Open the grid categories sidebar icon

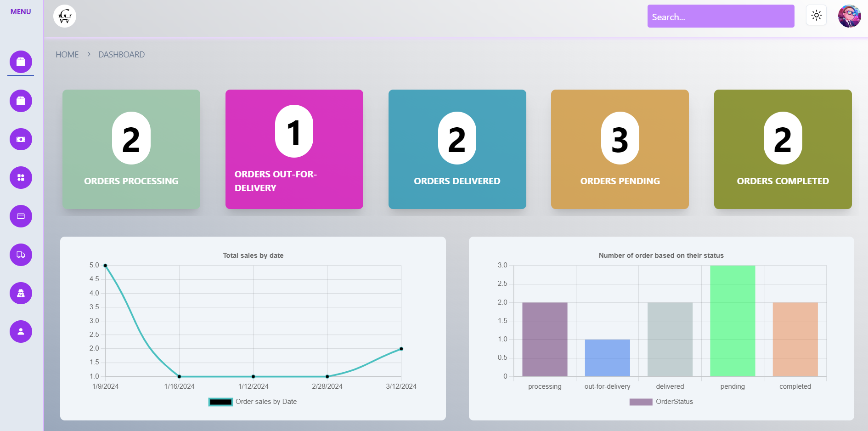click(21, 177)
